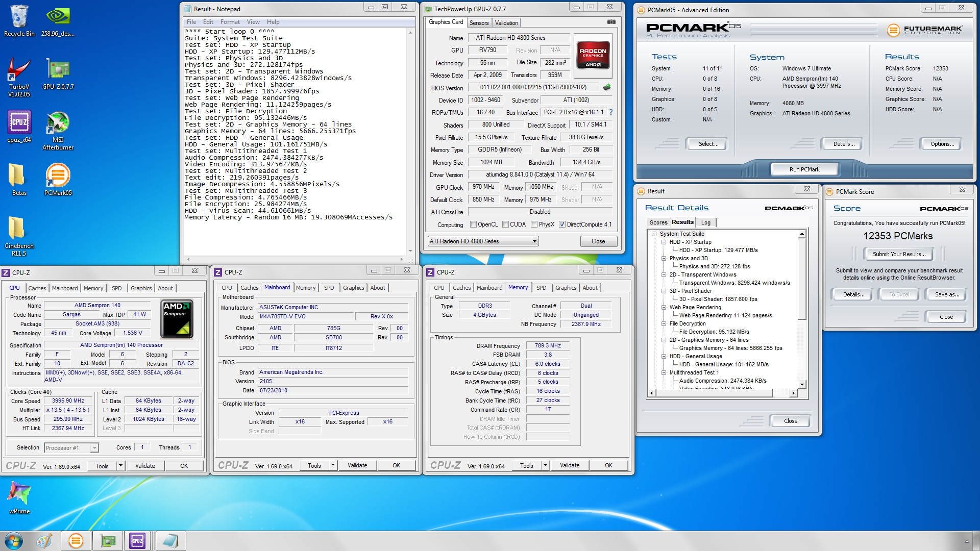Switch to CPU-Z taskbar button

tap(137, 541)
